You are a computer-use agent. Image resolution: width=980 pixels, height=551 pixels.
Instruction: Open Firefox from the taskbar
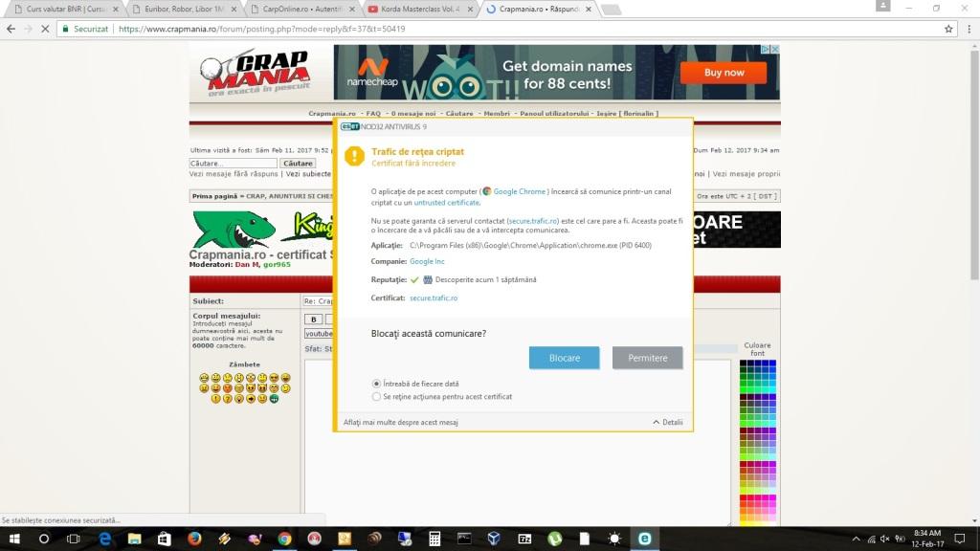click(x=194, y=539)
